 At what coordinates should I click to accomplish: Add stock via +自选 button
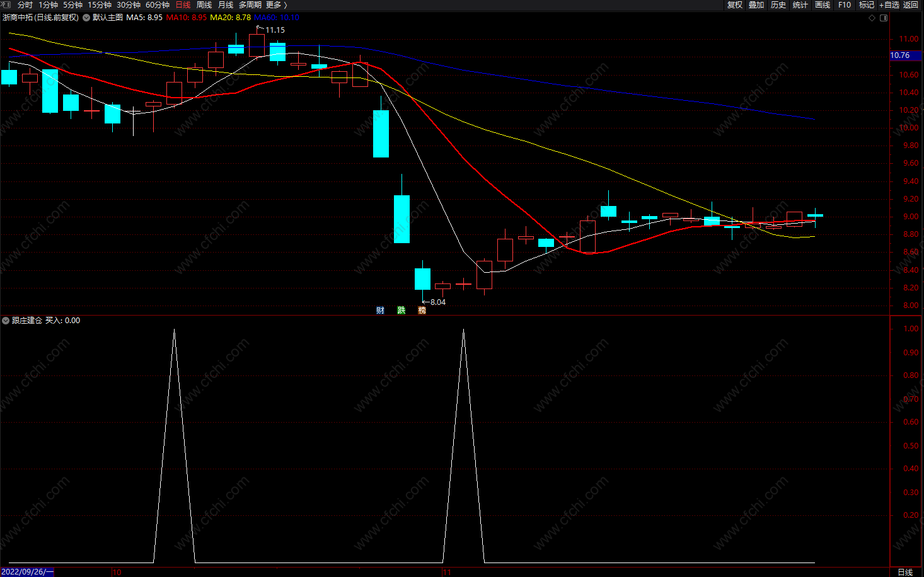[889, 4]
